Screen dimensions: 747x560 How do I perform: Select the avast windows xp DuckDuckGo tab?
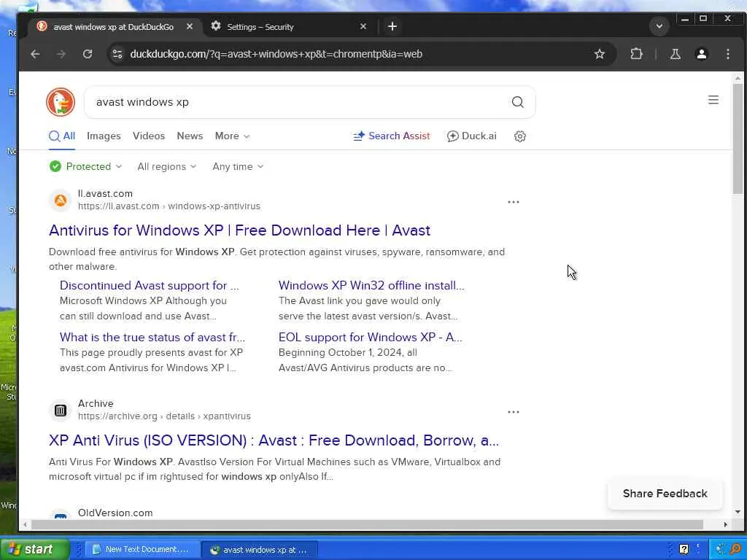[x=113, y=27]
